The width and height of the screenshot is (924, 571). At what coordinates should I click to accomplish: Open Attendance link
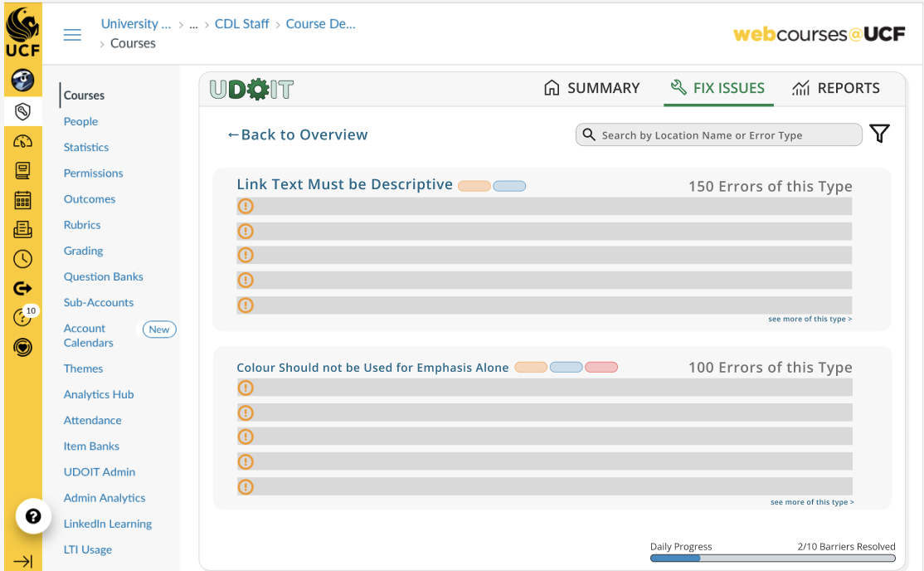click(x=93, y=421)
